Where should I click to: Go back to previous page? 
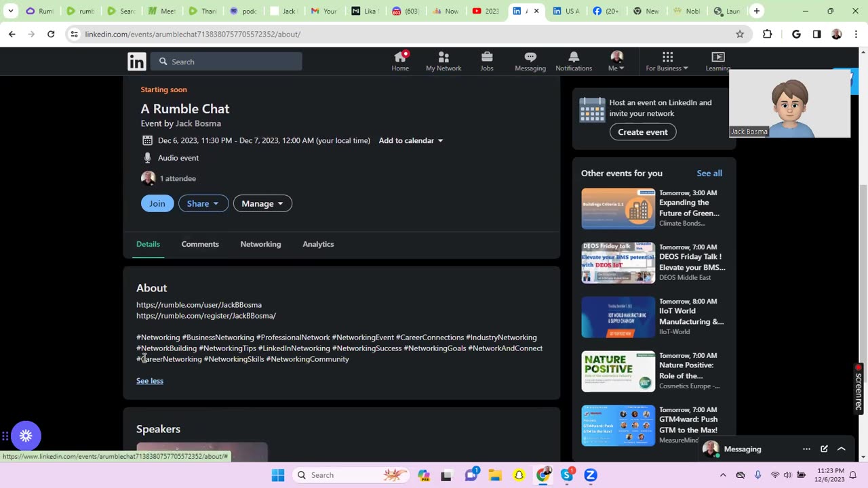[12, 34]
